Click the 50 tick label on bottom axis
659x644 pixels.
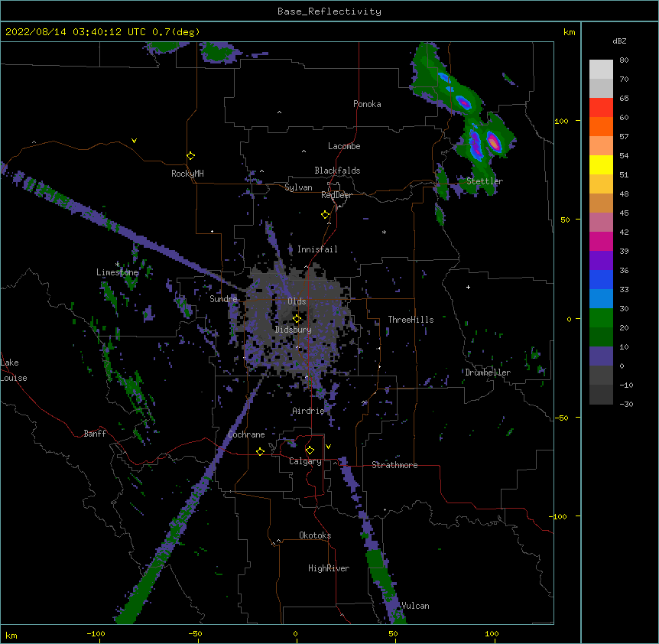click(x=393, y=633)
